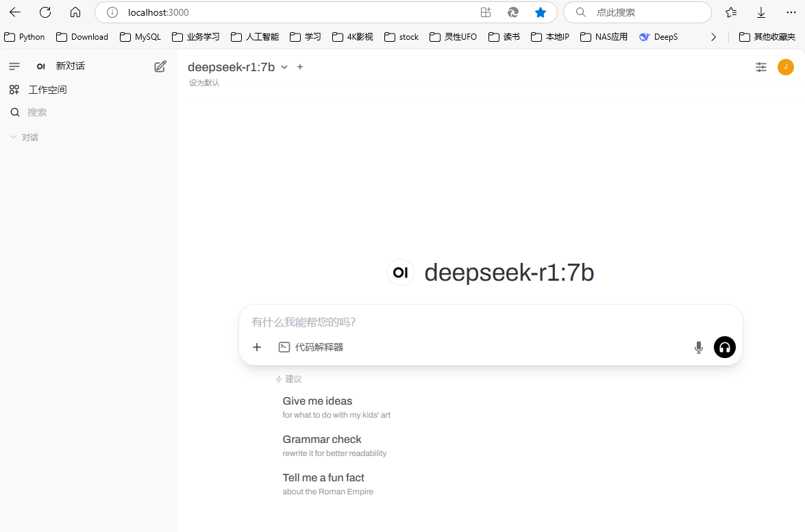Click the 新对话 label in sidebar
Viewport: 805px width, 532px height.
71,66
